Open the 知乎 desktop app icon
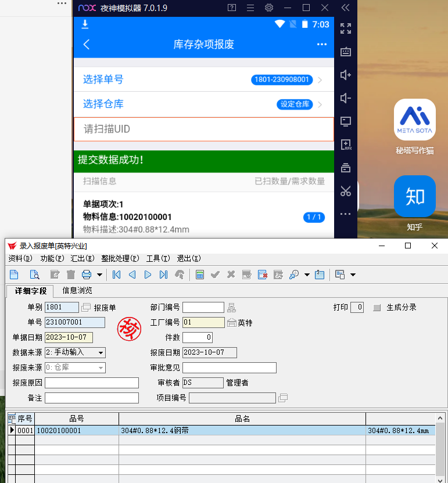The width and height of the screenshot is (448, 483). pyautogui.click(x=414, y=196)
